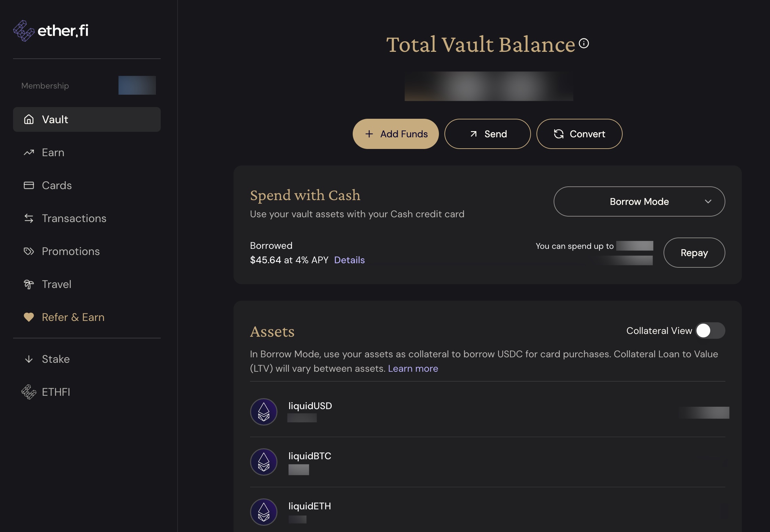770x532 pixels.
Task: Click the Refer & Earn heart icon
Action: click(x=29, y=317)
